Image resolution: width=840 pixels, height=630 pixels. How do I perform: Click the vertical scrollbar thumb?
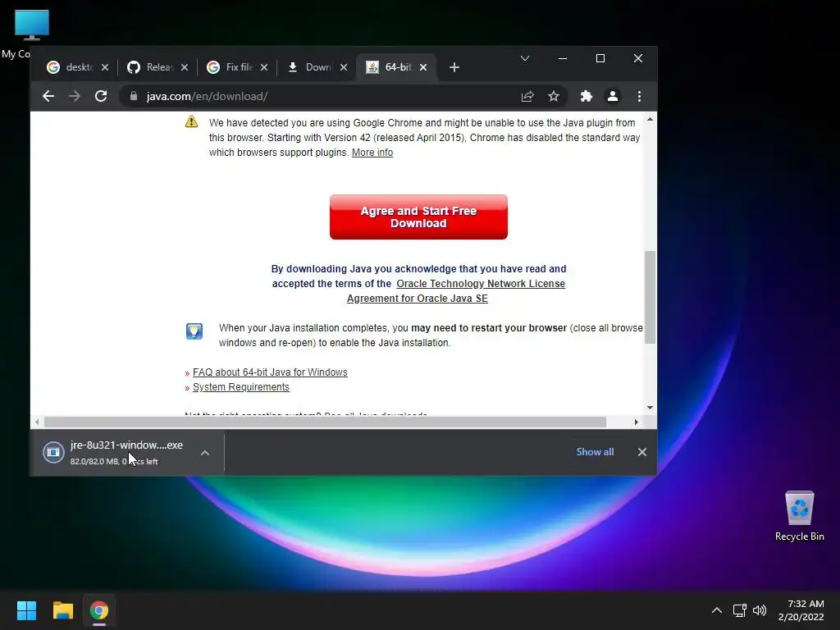point(650,297)
